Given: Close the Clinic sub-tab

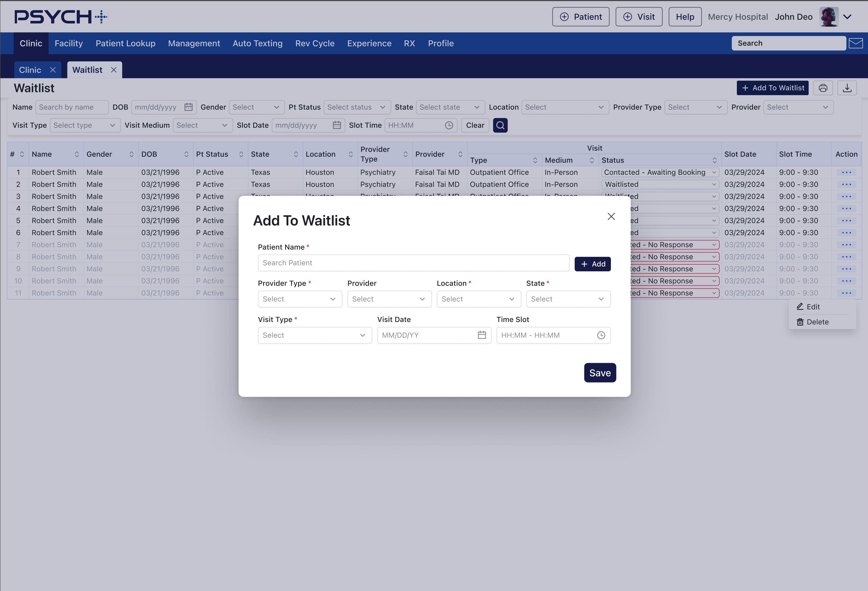Looking at the screenshot, I should pyautogui.click(x=53, y=70).
